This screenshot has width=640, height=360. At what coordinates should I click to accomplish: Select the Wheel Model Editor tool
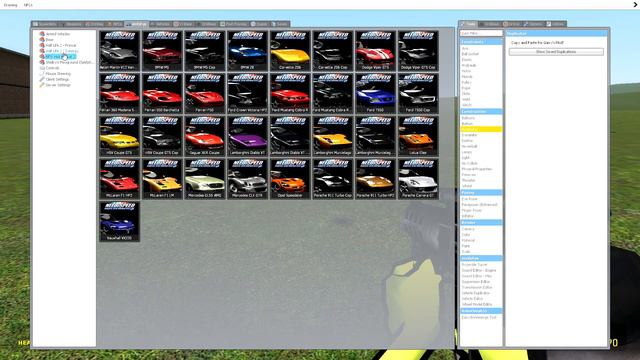coord(477,304)
